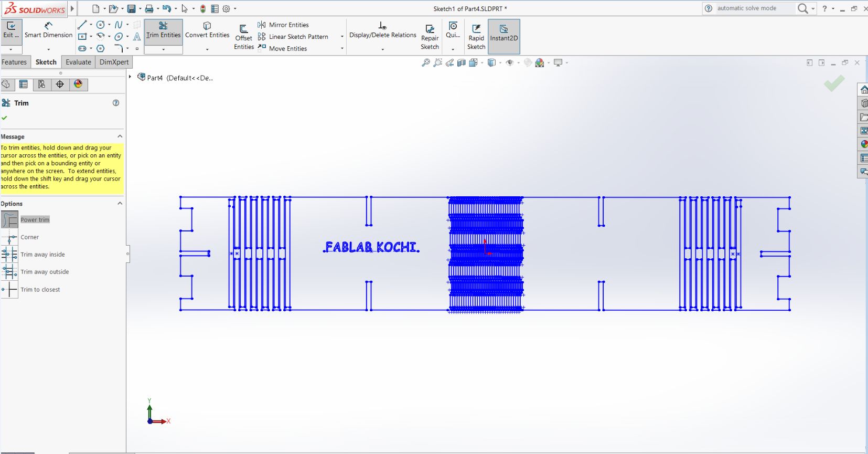
Task: Click the Zoom to Area icon
Action: click(x=438, y=62)
